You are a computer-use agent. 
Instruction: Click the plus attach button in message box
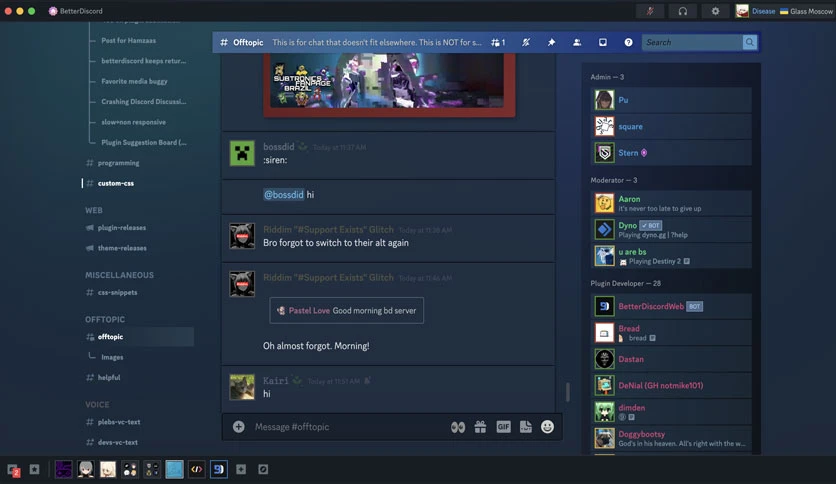(238, 427)
